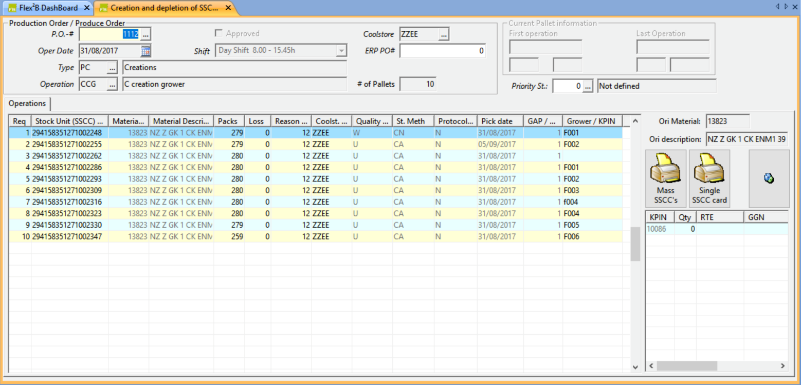Sort by Grower / KPIN column header
This screenshot has height=385, width=801.
click(594, 122)
